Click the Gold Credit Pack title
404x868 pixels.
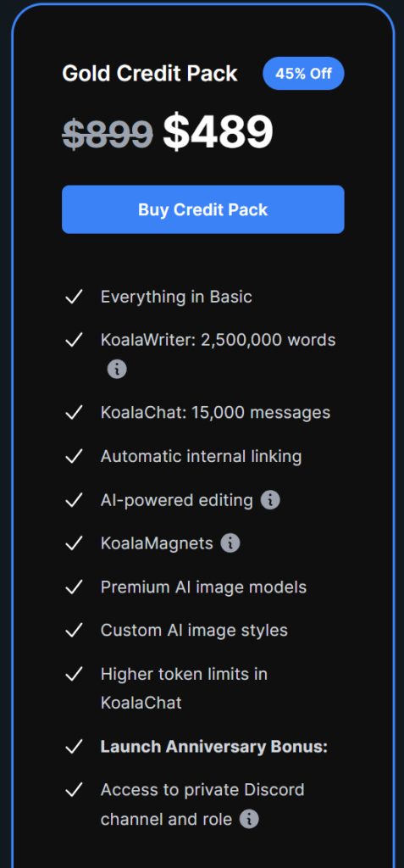click(x=150, y=74)
